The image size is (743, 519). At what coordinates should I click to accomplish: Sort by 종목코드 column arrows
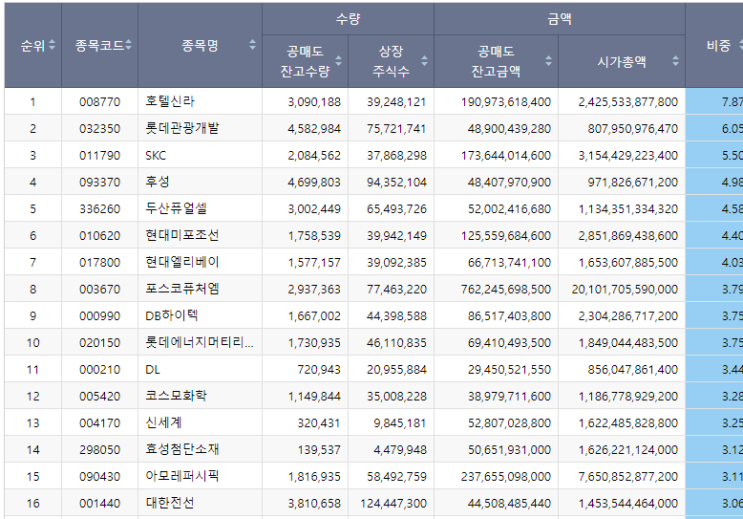point(128,45)
